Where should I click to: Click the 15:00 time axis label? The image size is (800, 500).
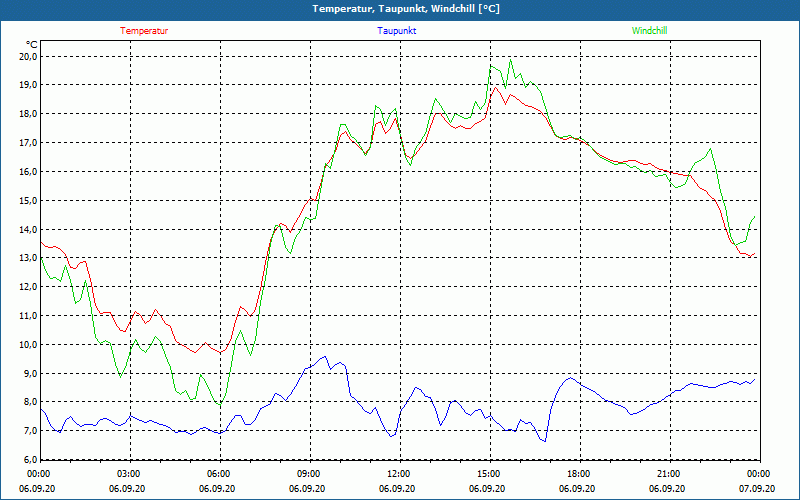[490, 474]
